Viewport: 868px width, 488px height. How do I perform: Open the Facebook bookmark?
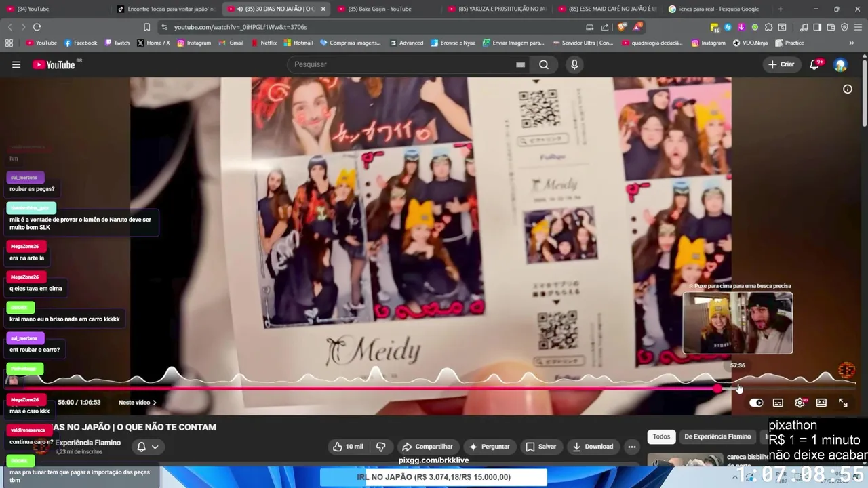[x=81, y=43]
